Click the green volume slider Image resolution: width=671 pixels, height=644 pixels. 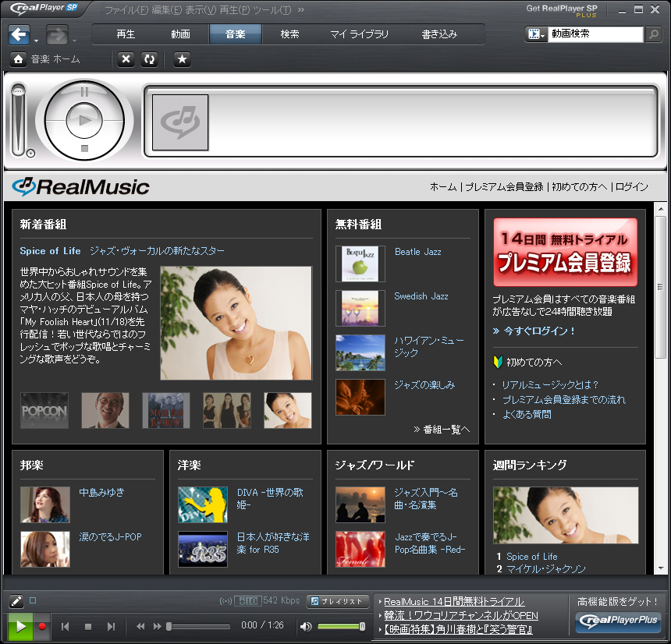(x=341, y=627)
